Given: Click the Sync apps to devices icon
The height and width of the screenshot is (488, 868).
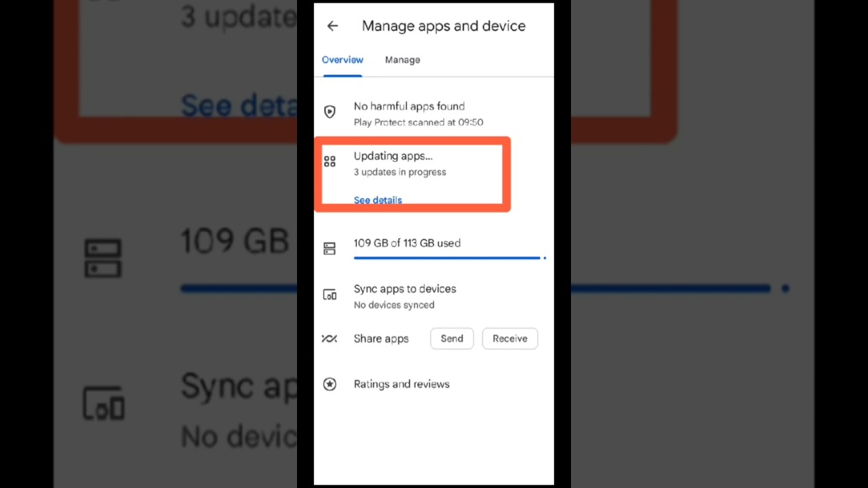Looking at the screenshot, I should (x=330, y=295).
